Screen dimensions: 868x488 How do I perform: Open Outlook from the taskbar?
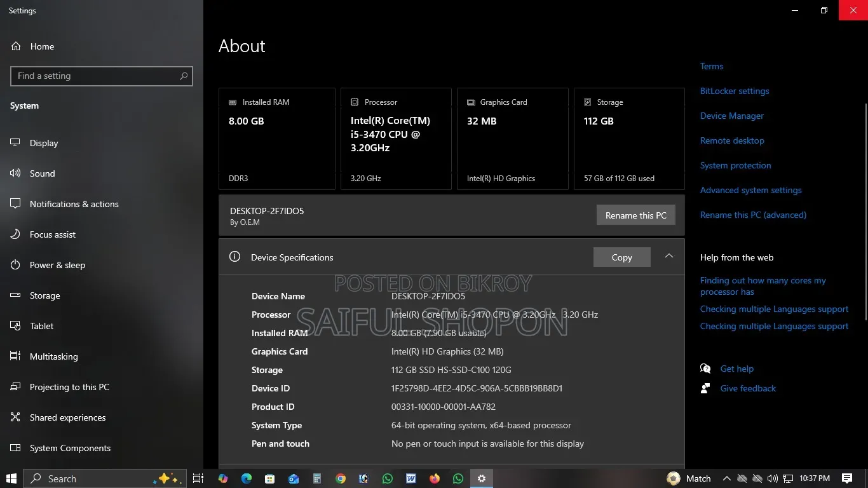(x=293, y=478)
